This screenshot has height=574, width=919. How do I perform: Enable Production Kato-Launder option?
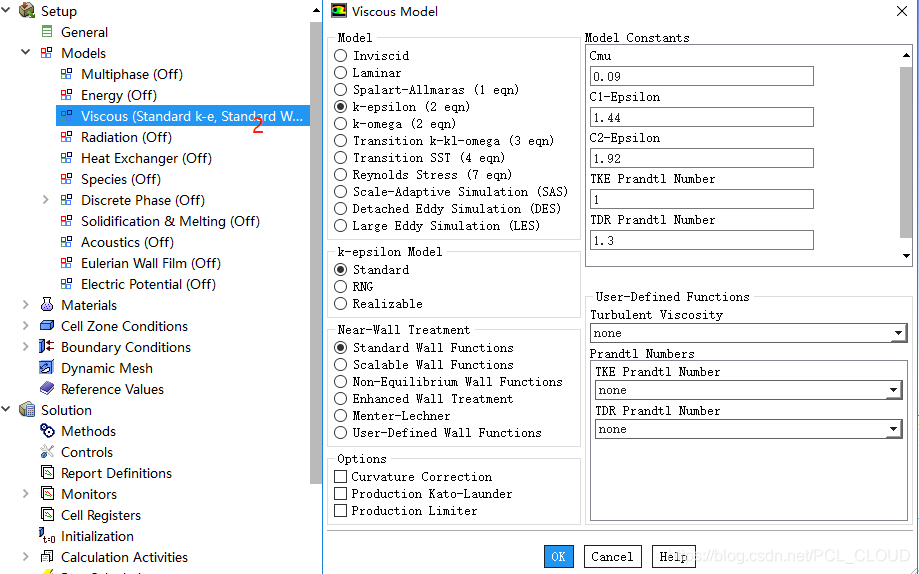(x=341, y=494)
